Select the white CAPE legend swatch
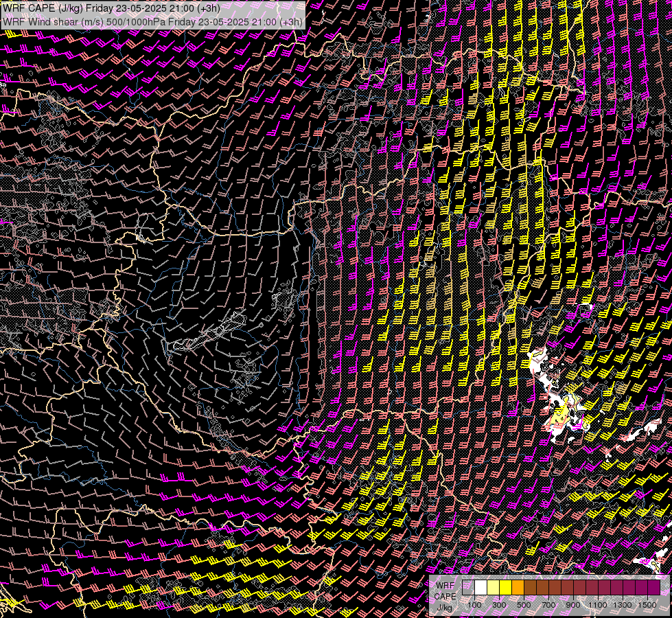The image size is (672, 618). coord(481,587)
